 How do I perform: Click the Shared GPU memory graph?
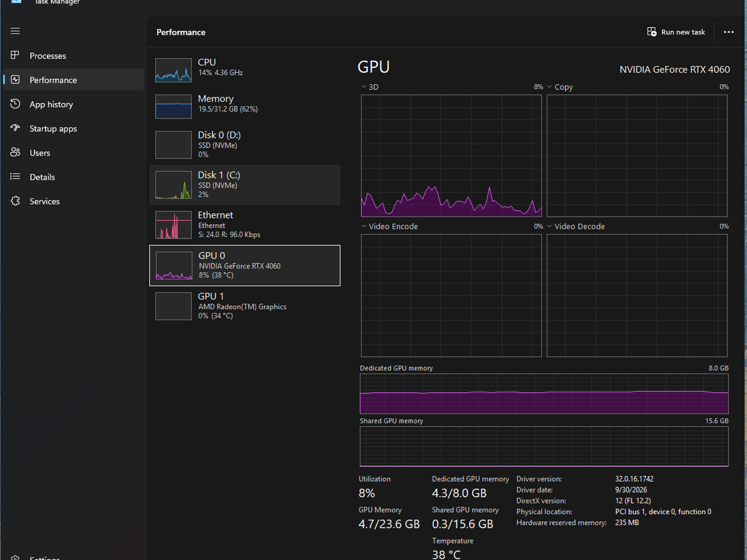[x=544, y=447]
